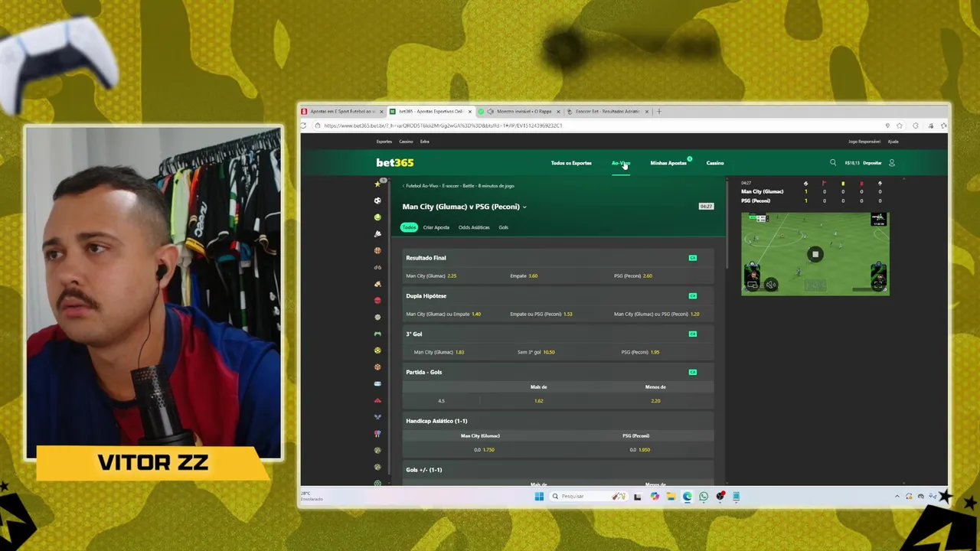
Task: Open File Explorer from the taskbar
Action: point(671,496)
